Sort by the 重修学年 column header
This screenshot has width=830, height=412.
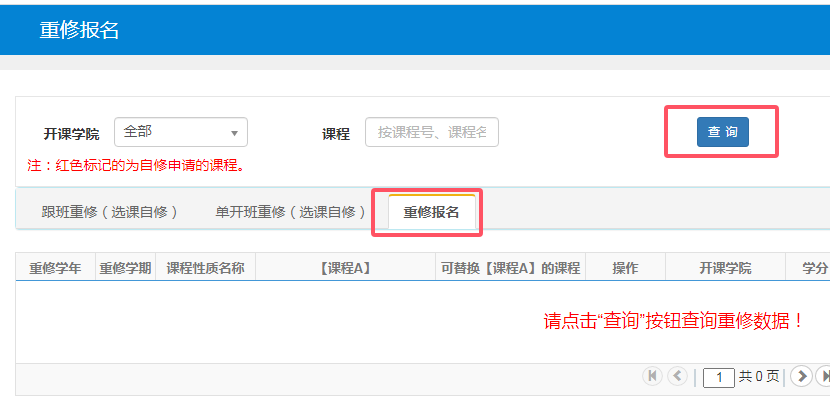click(x=55, y=268)
